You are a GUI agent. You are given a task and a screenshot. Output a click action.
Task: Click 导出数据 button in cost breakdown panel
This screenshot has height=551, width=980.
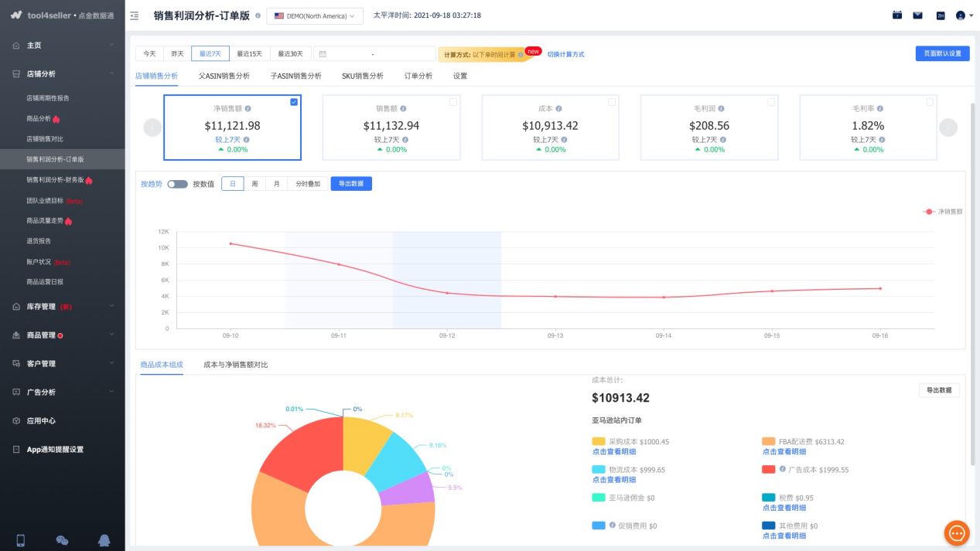click(939, 390)
